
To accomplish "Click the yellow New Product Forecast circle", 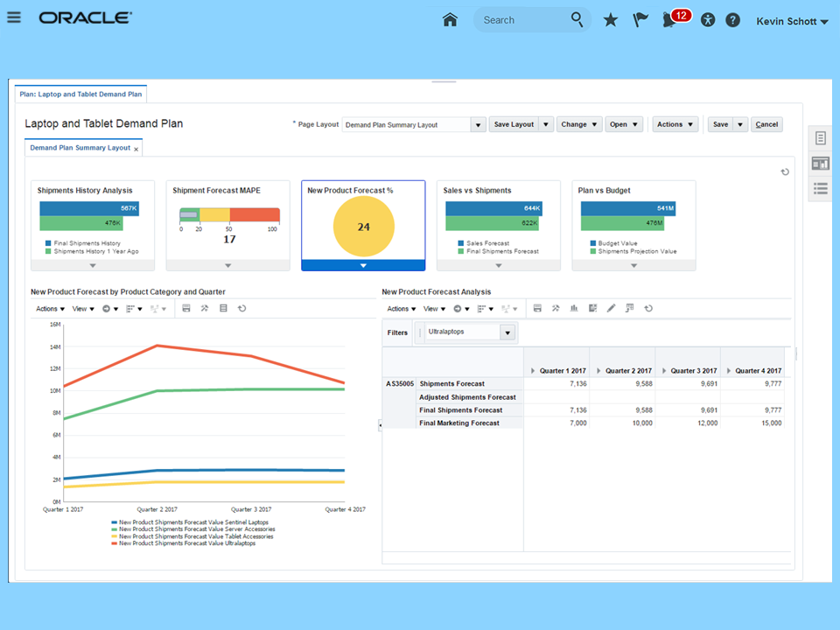I will tap(363, 227).
